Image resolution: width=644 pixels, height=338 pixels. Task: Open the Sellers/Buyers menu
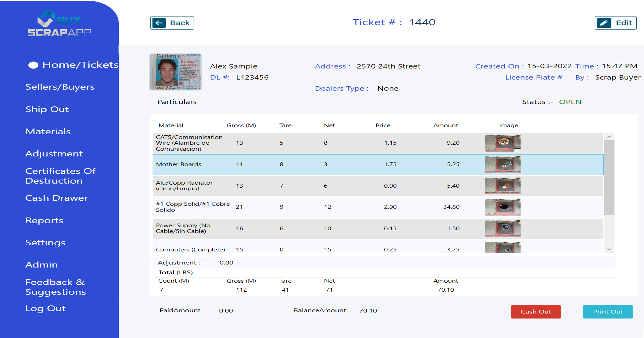point(60,87)
